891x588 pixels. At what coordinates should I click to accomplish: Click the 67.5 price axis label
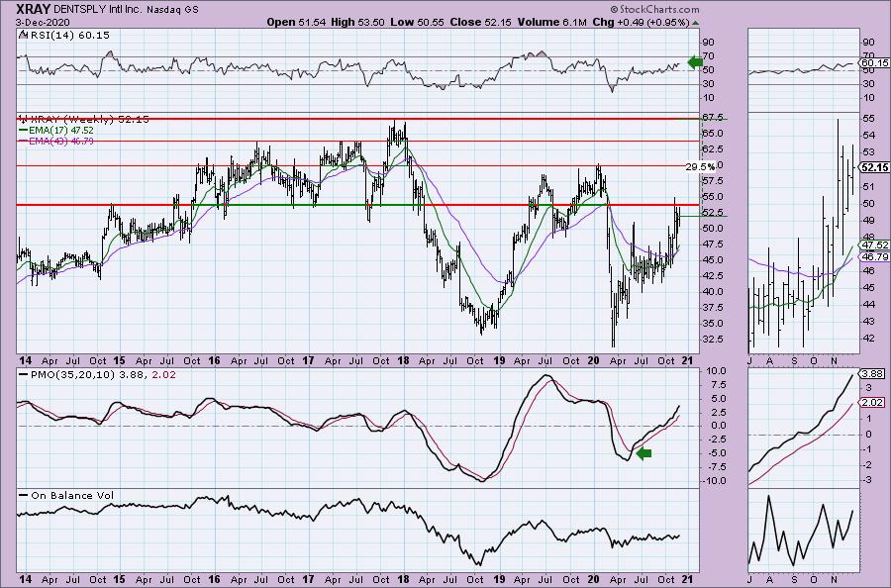[714, 118]
